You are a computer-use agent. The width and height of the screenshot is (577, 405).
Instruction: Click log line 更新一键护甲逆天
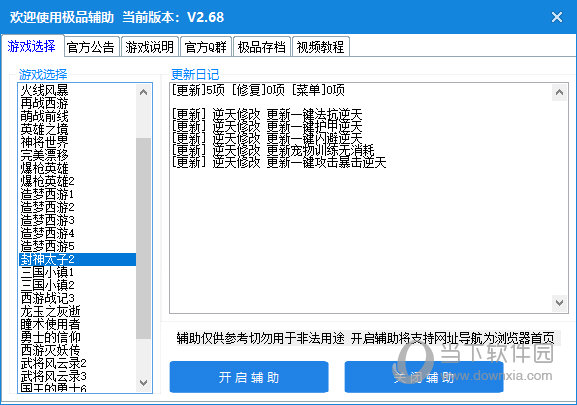click(x=267, y=127)
